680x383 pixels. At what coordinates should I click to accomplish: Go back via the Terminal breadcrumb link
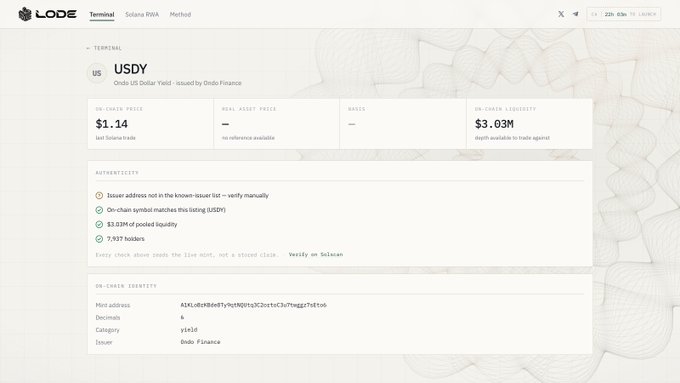(x=104, y=48)
